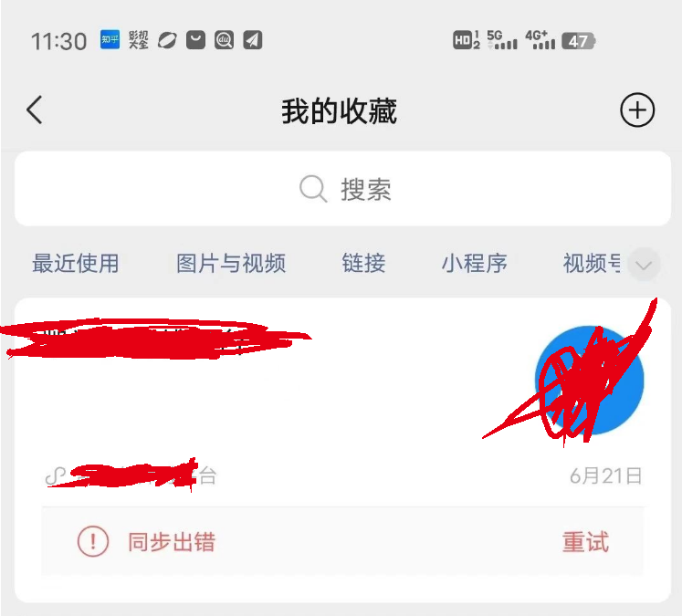
Task: Tap 重试 to retry sync
Action: (585, 542)
